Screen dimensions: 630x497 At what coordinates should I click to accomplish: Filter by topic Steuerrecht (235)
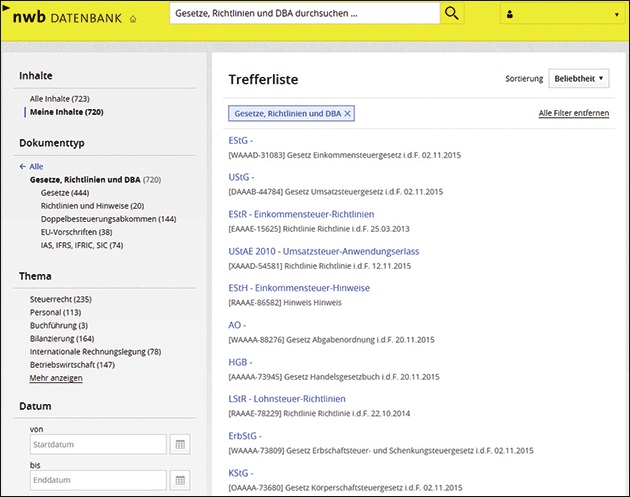61,299
